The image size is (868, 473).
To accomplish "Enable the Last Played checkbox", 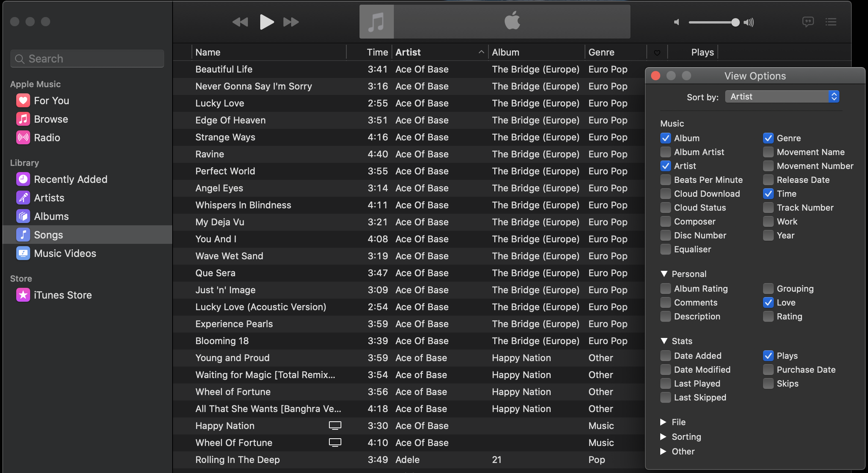I will tap(666, 383).
